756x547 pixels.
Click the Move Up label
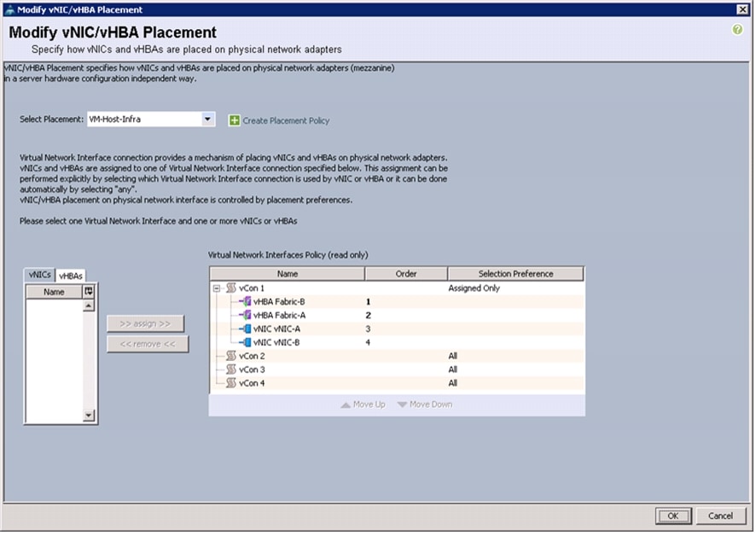click(x=369, y=404)
